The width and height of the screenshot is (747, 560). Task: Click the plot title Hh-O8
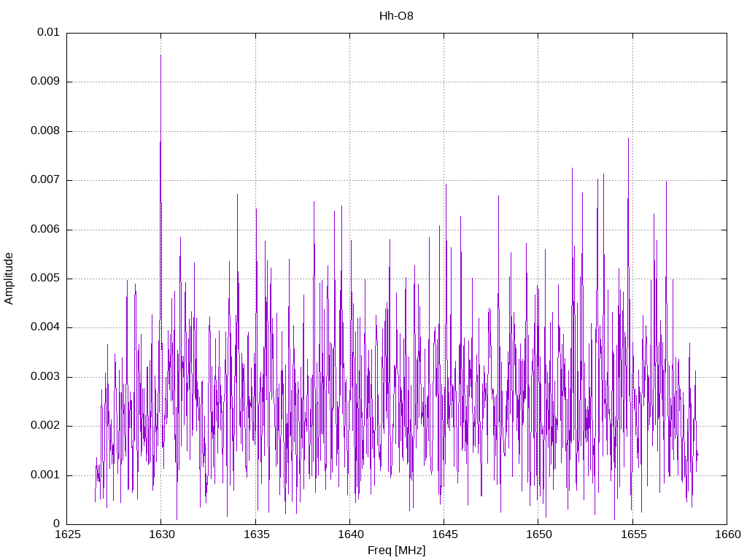396,16
